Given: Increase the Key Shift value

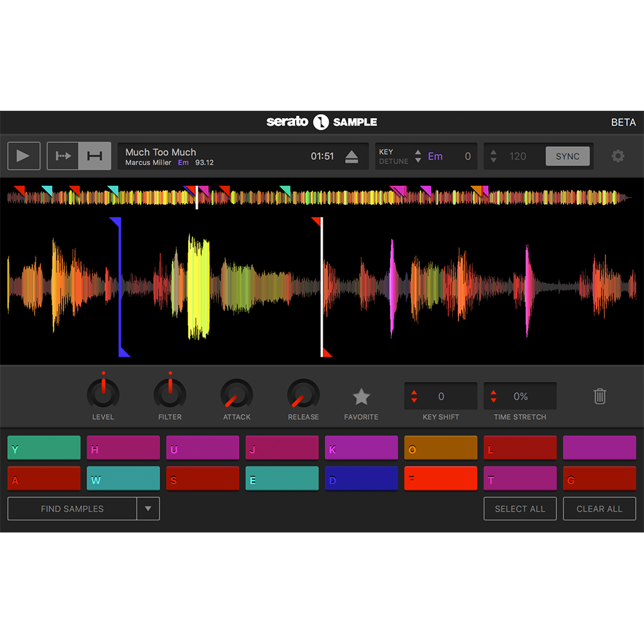Looking at the screenshot, I should (413, 392).
